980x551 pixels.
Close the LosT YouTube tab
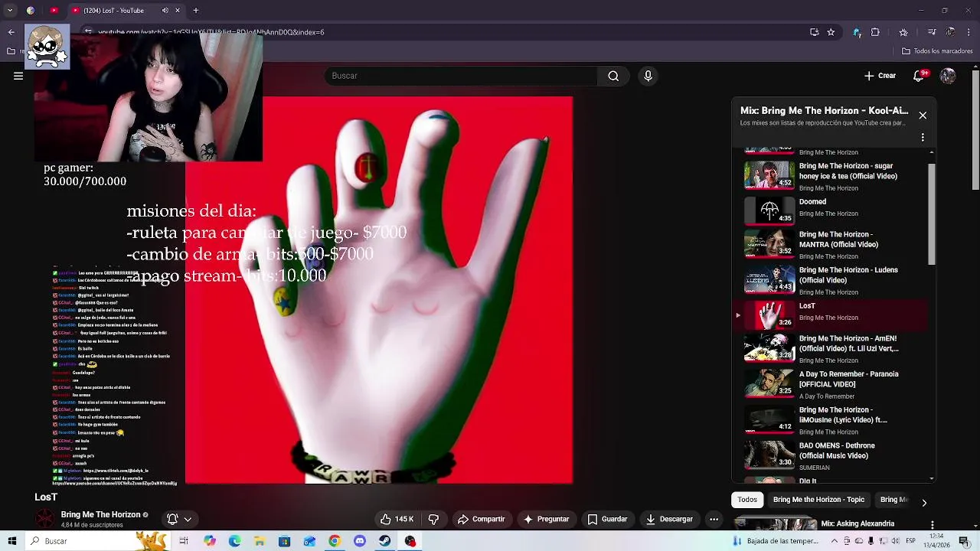tap(178, 11)
